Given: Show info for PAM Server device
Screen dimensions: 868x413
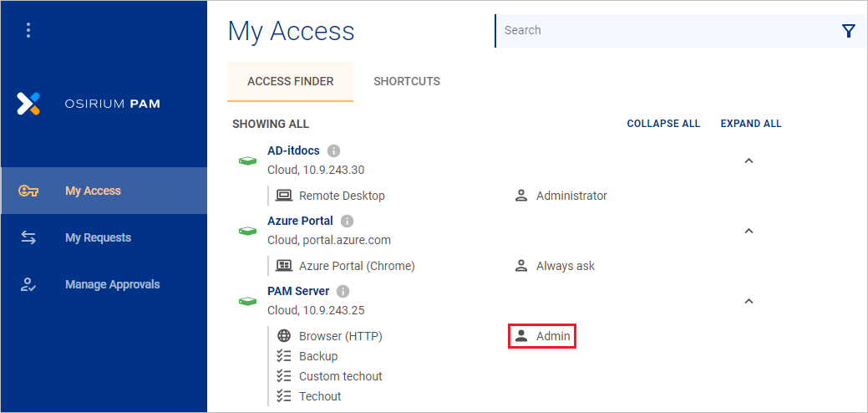Looking at the screenshot, I should 343,291.
